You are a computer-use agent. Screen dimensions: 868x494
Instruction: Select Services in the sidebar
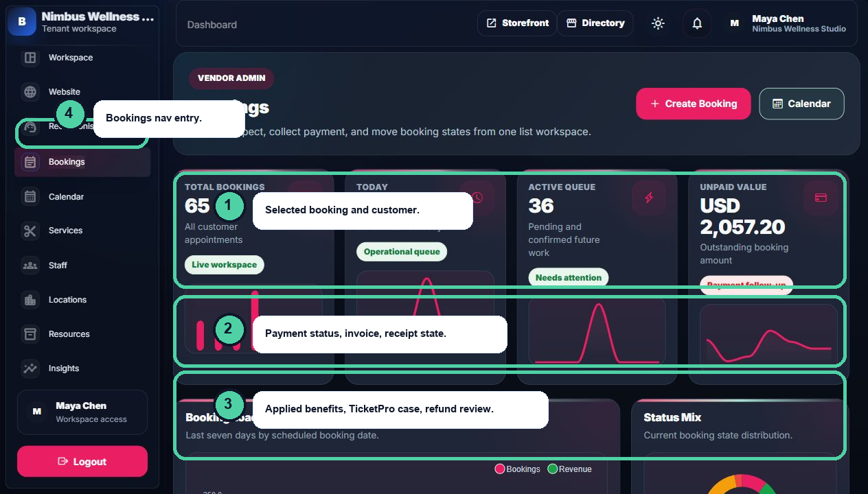pos(82,231)
